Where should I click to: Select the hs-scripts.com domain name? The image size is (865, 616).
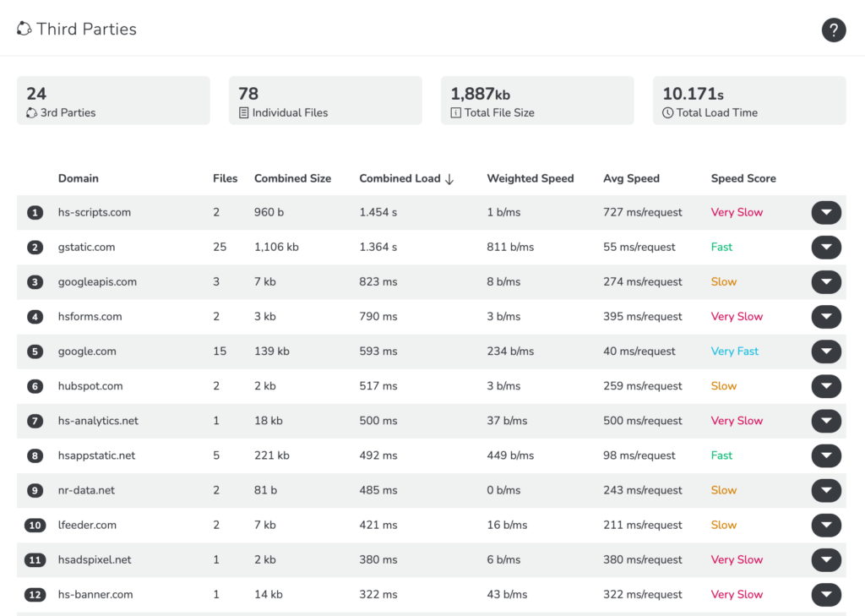pyautogui.click(x=95, y=212)
